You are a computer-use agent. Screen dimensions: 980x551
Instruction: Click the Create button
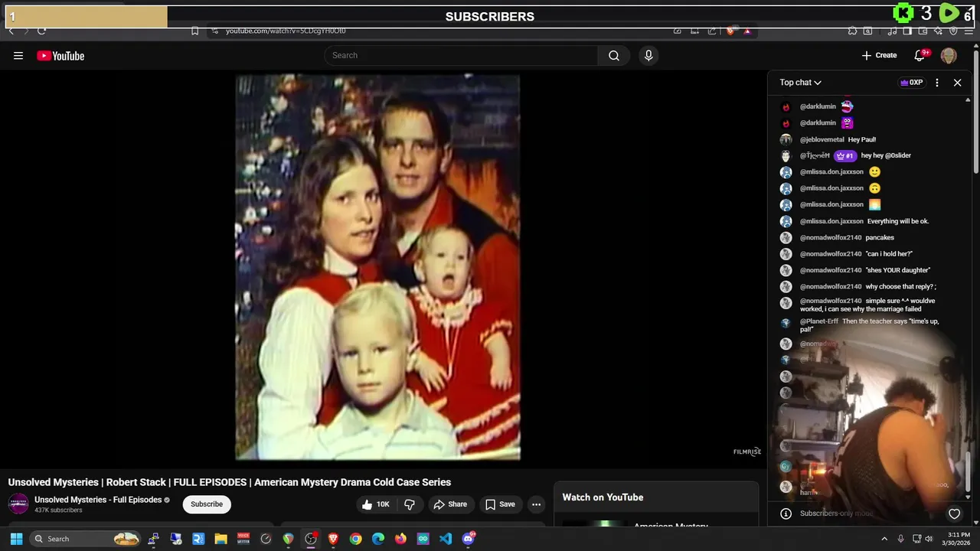[879, 55]
